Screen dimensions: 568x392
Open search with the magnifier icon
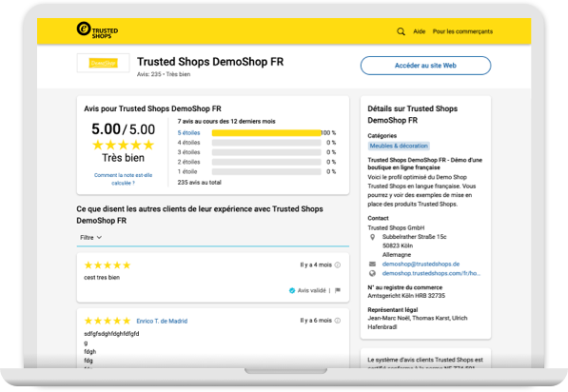(401, 31)
